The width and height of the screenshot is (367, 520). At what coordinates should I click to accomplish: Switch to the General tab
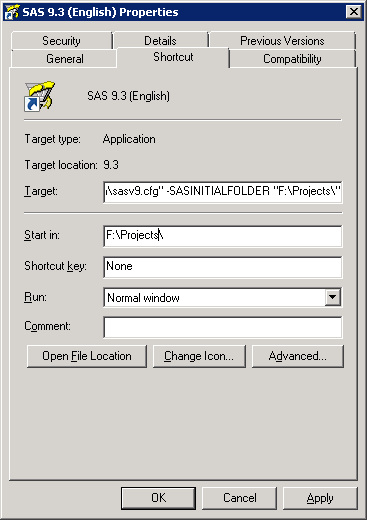(x=65, y=59)
